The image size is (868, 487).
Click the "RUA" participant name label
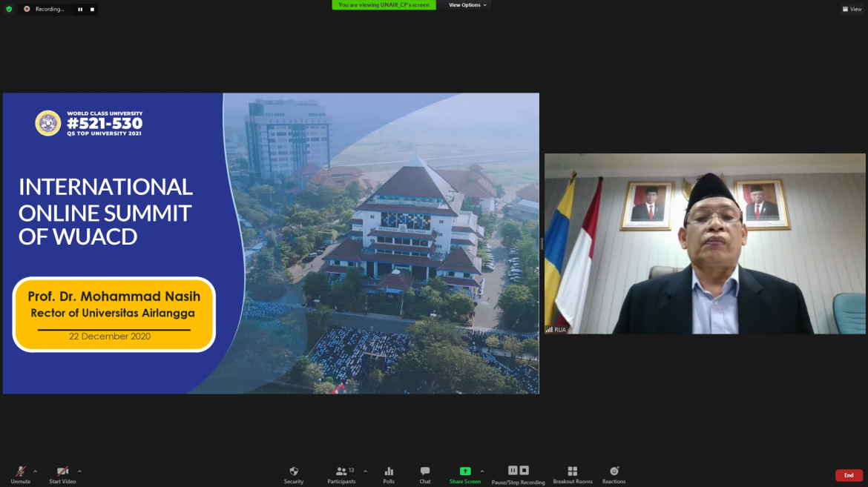(560, 330)
